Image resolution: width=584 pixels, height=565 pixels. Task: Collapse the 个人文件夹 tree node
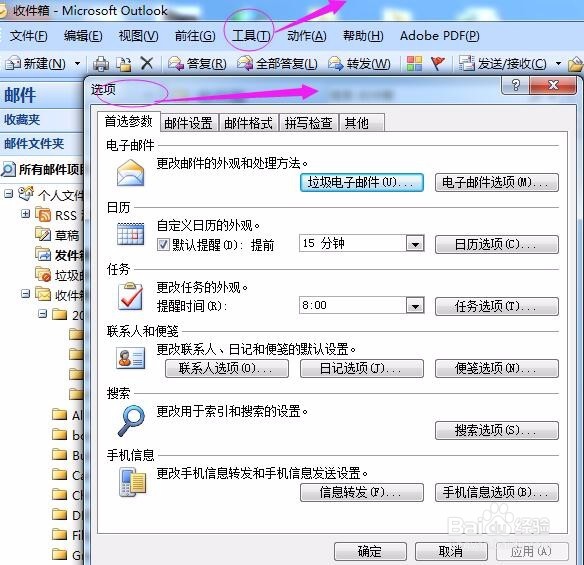[x=9, y=194]
